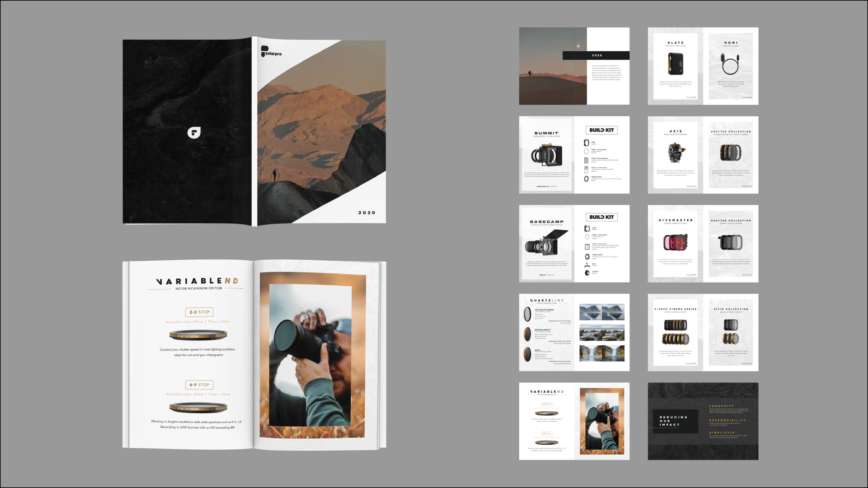Screen dimensions: 868x488
Task: Click the waterfall comparison photo in Quartzline spread
Action: click(x=602, y=353)
